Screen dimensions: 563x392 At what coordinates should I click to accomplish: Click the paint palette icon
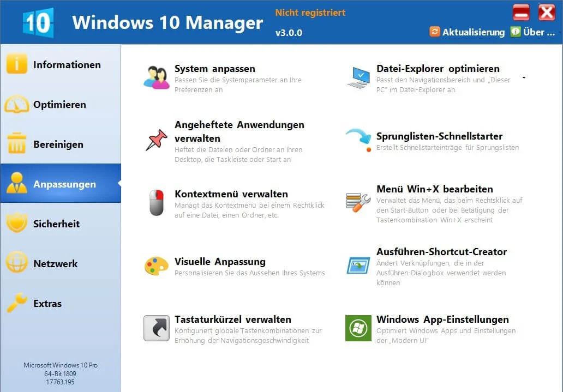157,267
